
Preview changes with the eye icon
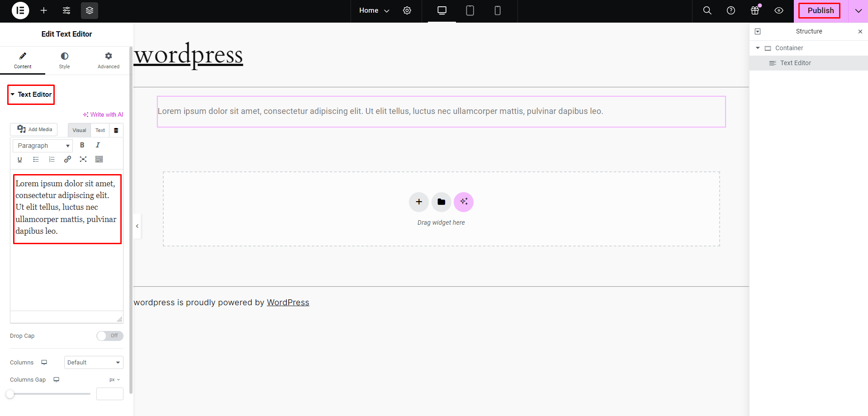click(x=779, y=10)
